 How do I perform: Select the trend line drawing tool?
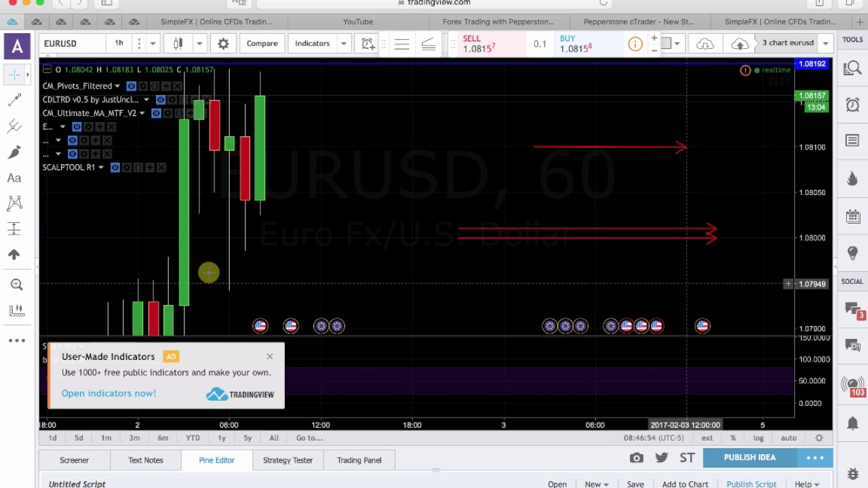14,100
